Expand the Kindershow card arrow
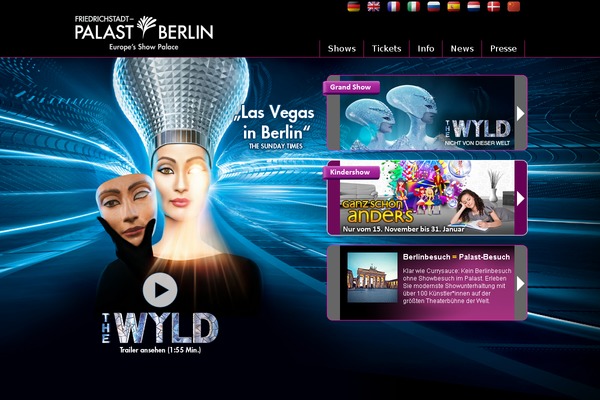Screen dimensions: 600x400 pyautogui.click(x=520, y=198)
